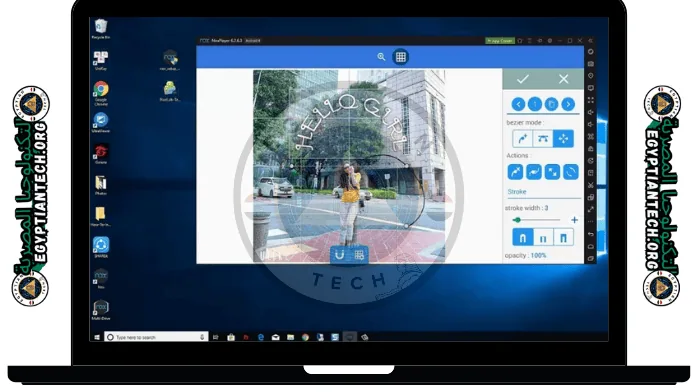The height and width of the screenshot is (392, 698).
Task: Click the stroke width slider handle
Action: coord(517,220)
